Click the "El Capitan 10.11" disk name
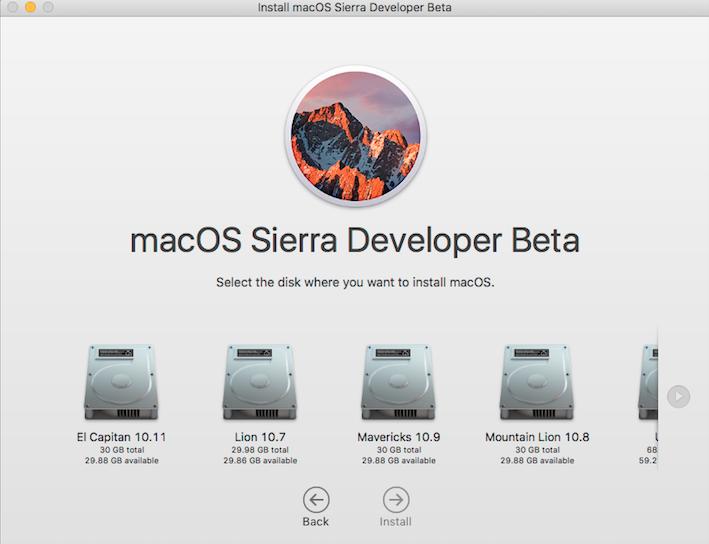 (x=120, y=437)
